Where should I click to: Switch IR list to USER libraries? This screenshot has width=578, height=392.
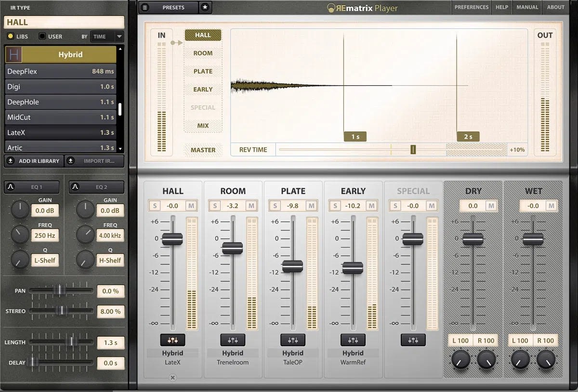click(x=43, y=36)
